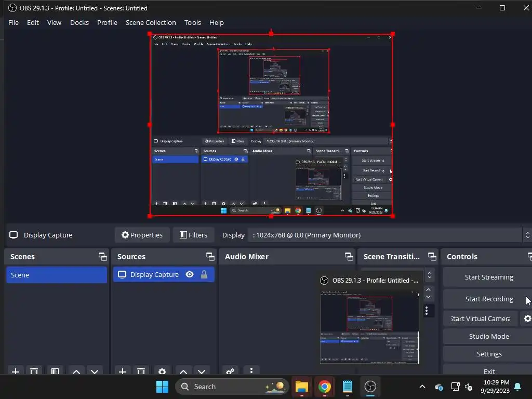Open clock showing 10:29 PM
The image size is (532, 399).
[x=495, y=387]
